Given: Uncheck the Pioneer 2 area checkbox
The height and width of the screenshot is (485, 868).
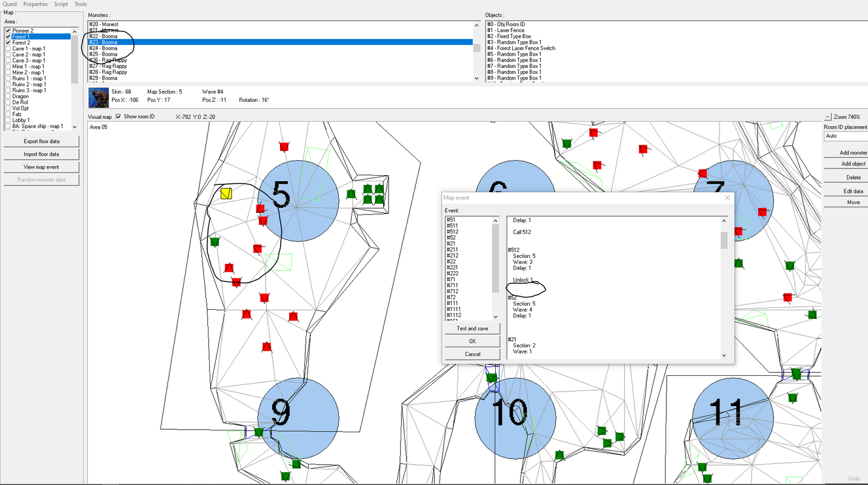Looking at the screenshot, I should [x=8, y=30].
